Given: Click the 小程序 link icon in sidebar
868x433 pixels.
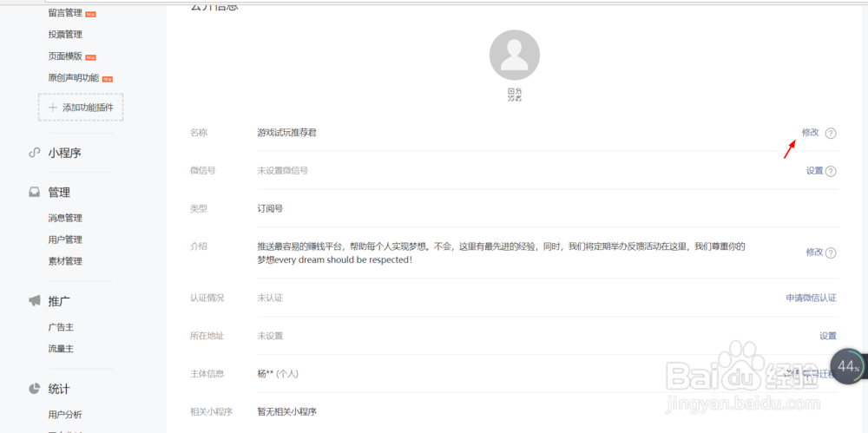Looking at the screenshot, I should (35, 153).
